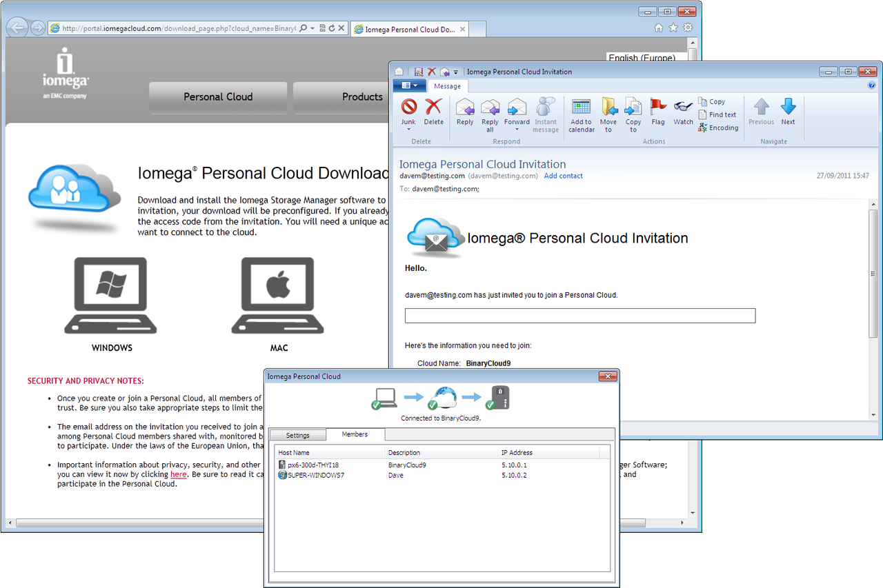Click the Add contact link
This screenshot has height=588, width=883.
click(564, 176)
